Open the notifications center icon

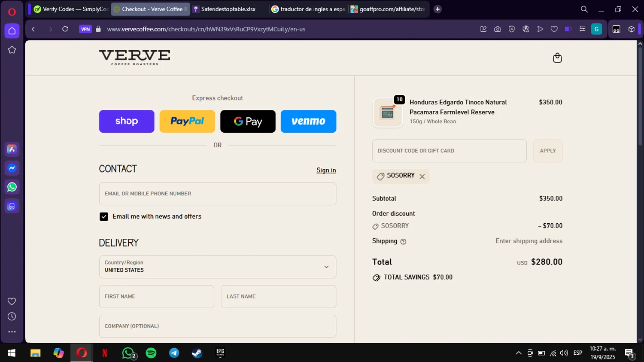point(630,354)
